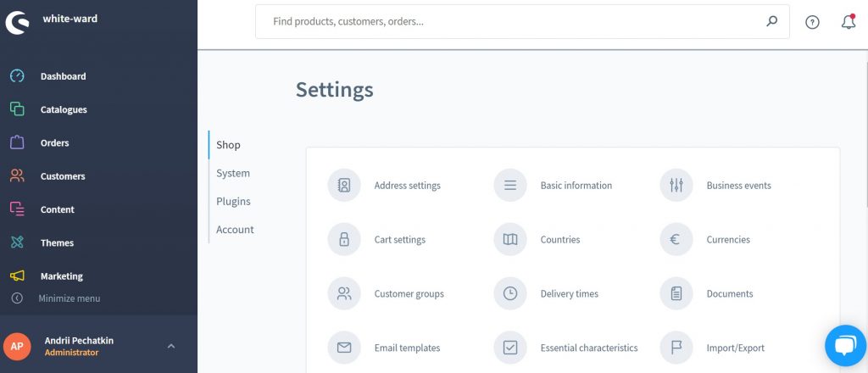The image size is (868, 373).
Task: Expand the user profile menu chevron
Action: click(x=171, y=346)
